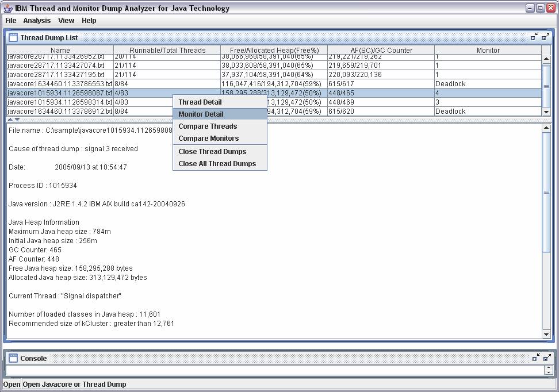Open the Help menu

(89, 21)
